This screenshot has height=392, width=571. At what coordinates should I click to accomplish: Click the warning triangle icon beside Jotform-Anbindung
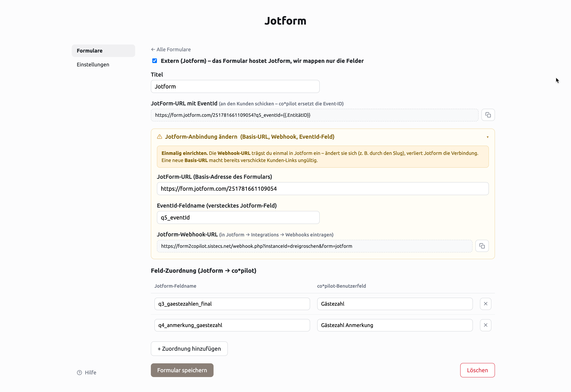pyautogui.click(x=160, y=137)
